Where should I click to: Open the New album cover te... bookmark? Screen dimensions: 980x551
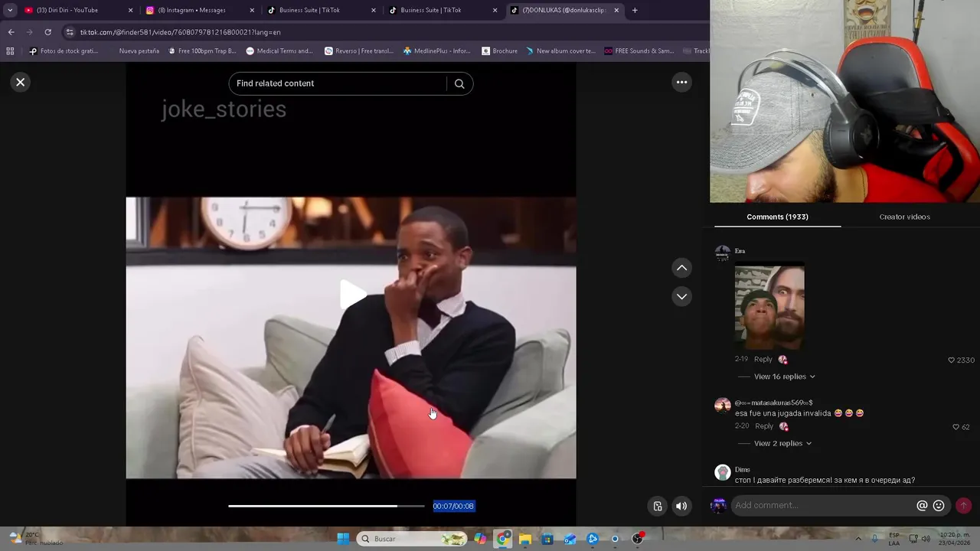[560, 51]
